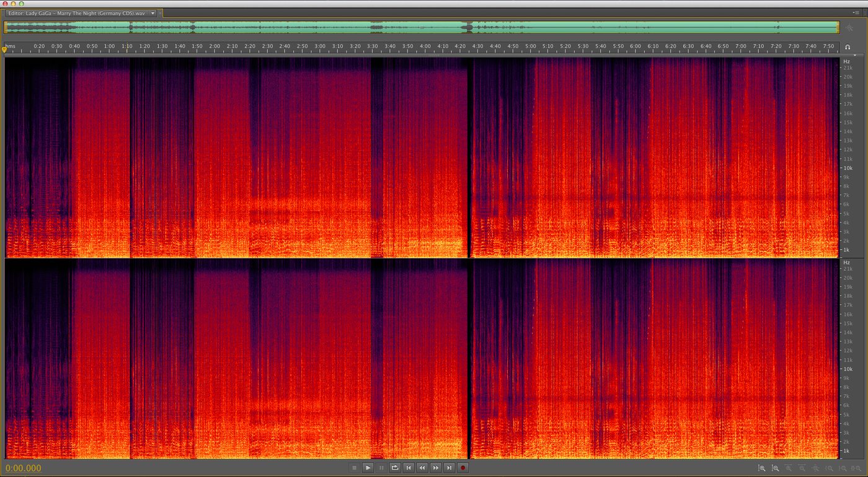This screenshot has height=477, width=868.
Task: Select the Editor: Lady GaGa - Marry The Night tab
Action: 77,12
